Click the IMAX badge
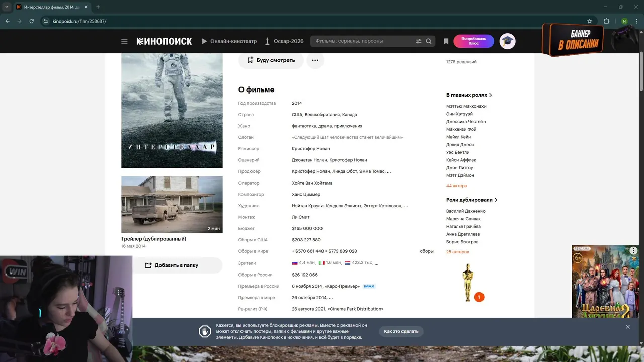This screenshot has width=644, height=362. pos(369,286)
